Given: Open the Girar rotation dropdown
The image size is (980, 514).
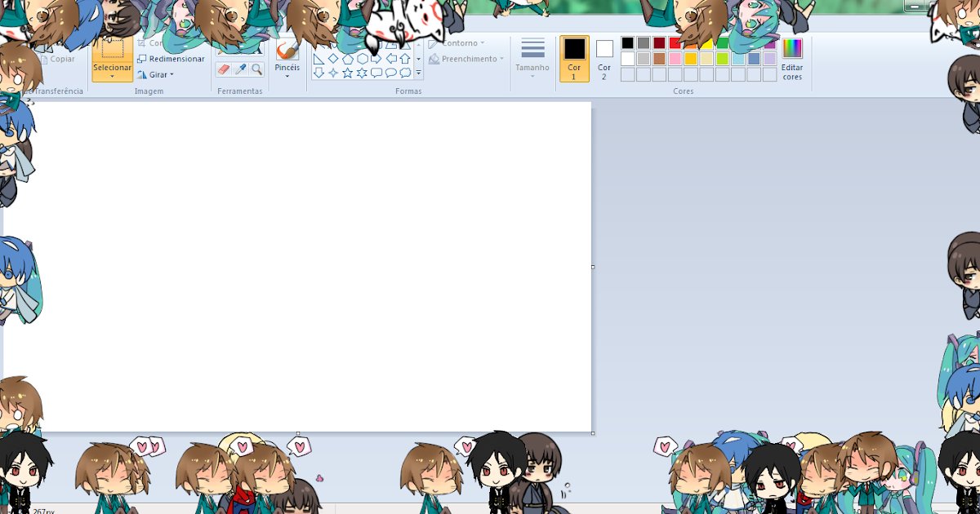Looking at the screenshot, I should (160, 74).
